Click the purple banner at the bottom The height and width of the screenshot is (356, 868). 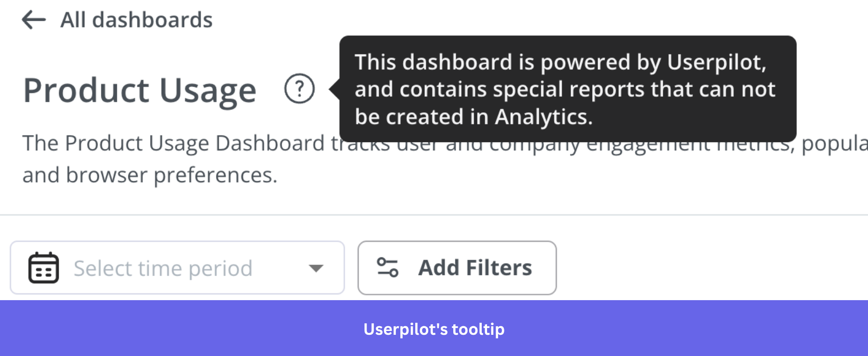click(x=434, y=330)
